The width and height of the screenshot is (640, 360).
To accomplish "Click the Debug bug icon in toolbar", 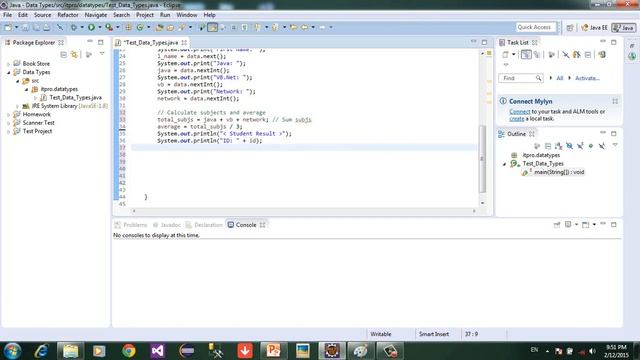I will click(x=73, y=27).
